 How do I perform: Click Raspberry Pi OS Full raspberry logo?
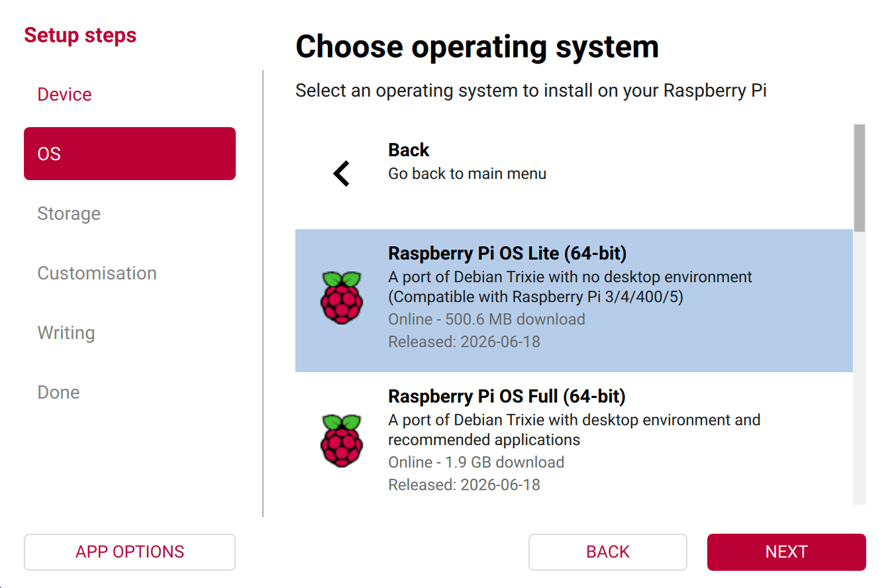pyautogui.click(x=342, y=440)
